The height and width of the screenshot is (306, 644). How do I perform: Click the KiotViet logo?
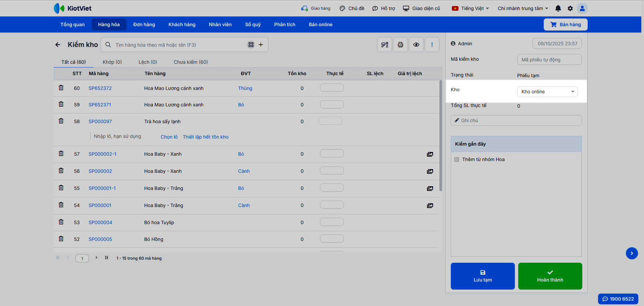[x=72, y=8]
